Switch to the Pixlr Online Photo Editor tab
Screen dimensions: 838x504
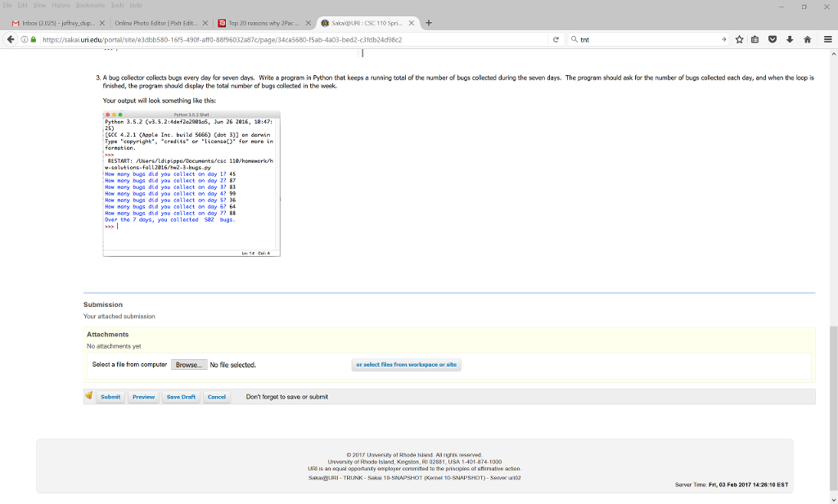155,23
